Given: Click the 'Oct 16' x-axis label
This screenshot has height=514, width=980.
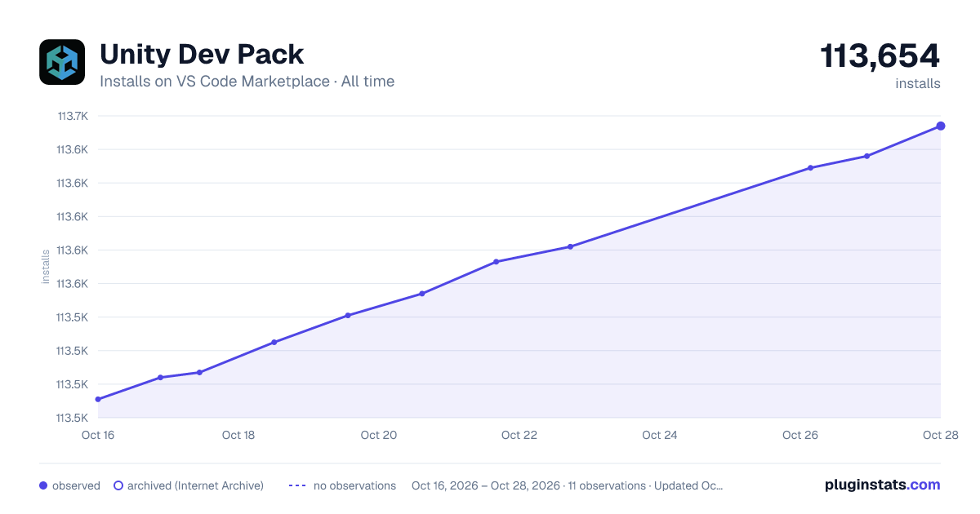Looking at the screenshot, I should (98, 435).
